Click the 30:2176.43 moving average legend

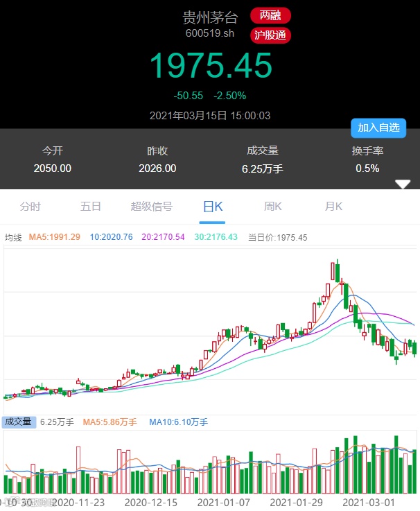point(216,237)
